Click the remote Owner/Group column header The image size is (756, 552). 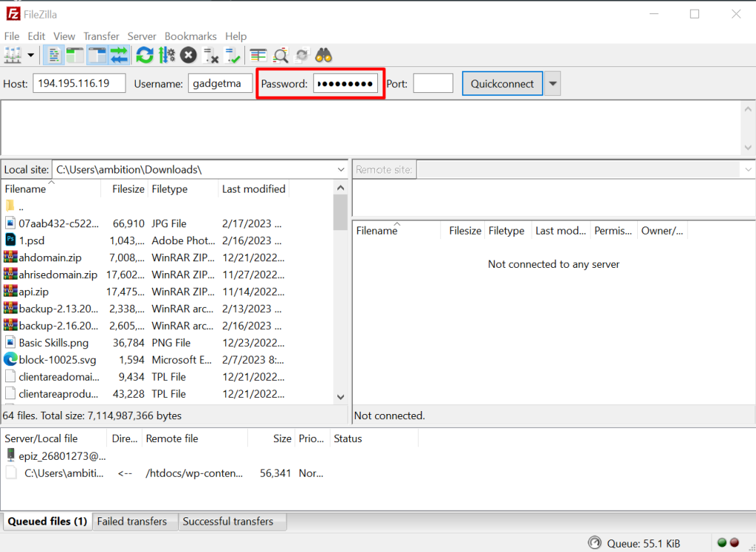click(662, 231)
